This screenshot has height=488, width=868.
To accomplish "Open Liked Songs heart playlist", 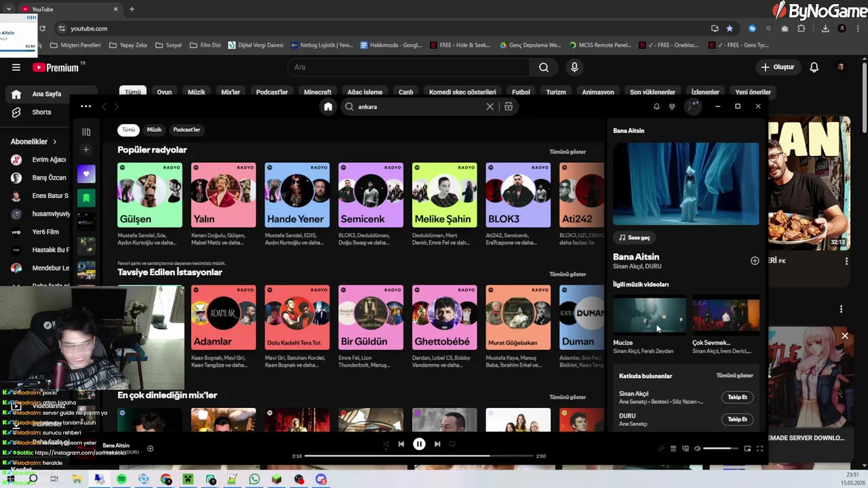I will (x=86, y=174).
